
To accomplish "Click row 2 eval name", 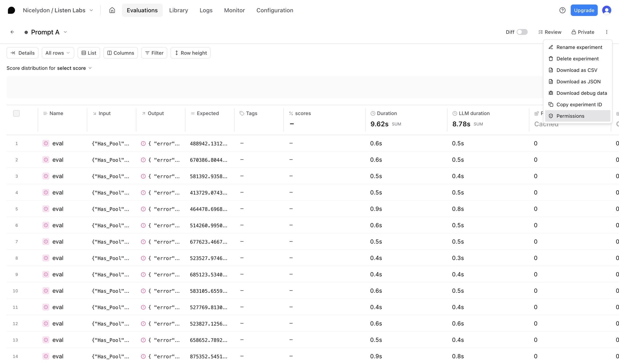I will [58, 160].
